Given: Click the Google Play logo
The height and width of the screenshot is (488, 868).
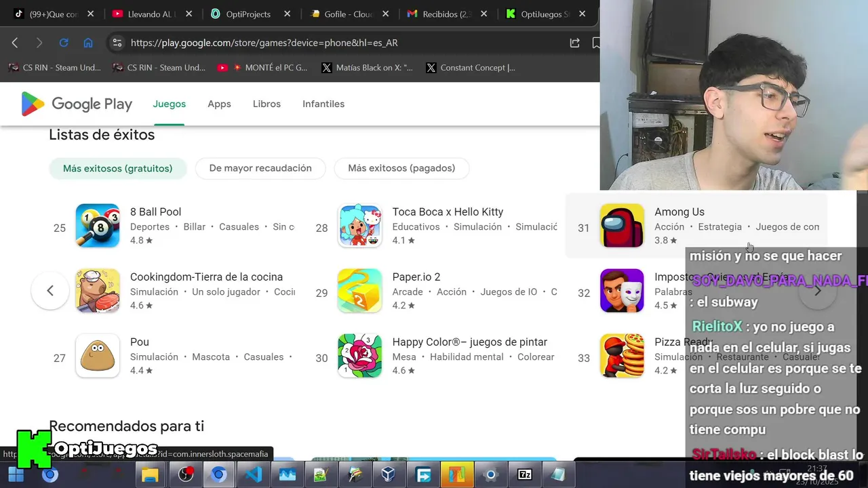Looking at the screenshot, I should pyautogui.click(x=77, y=104).
